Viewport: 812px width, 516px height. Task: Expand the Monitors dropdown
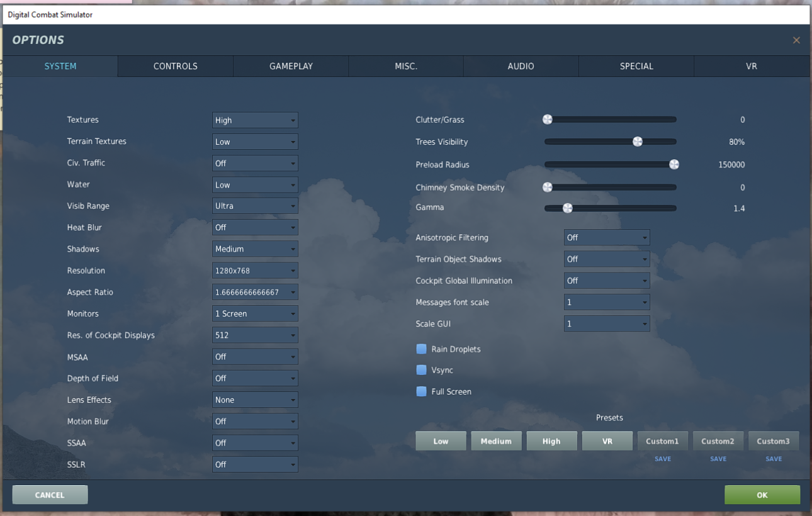point(255,313)
